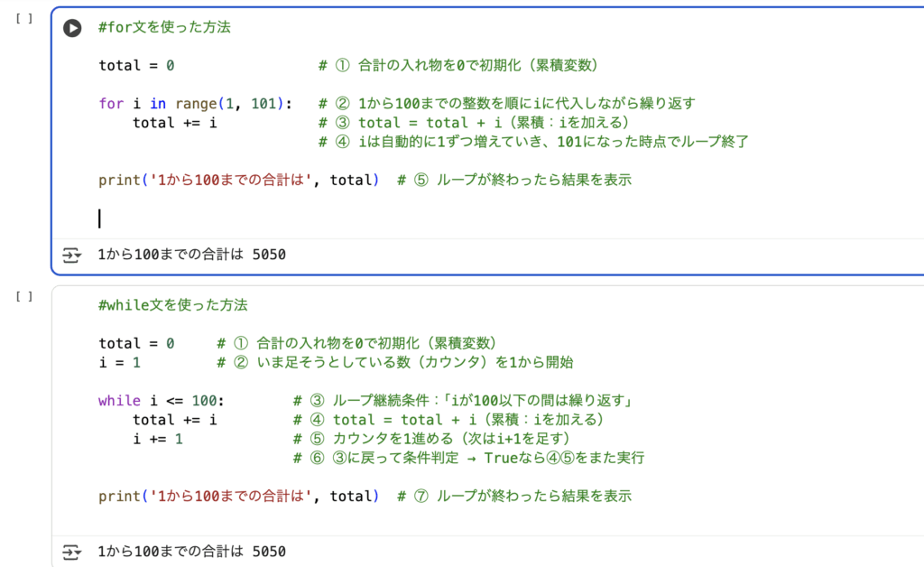
Task: Click comment ④ about the loop ending at 101
Action: 533,142
